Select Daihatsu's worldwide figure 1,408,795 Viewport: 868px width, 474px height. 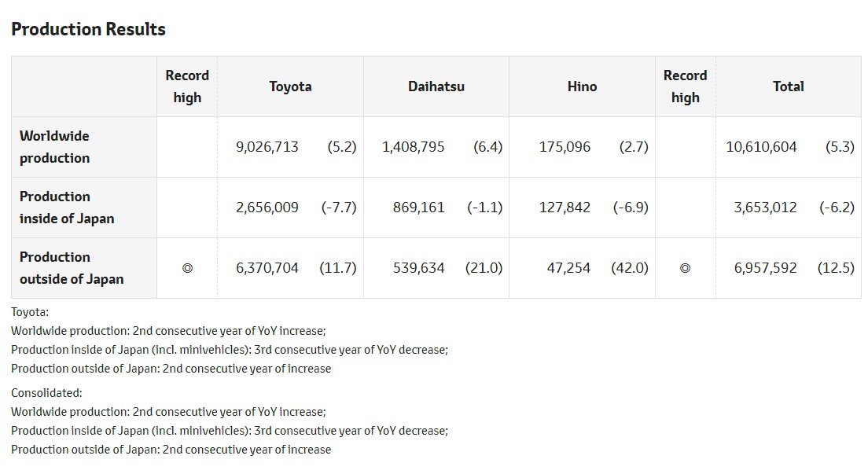tap(413, 147)
